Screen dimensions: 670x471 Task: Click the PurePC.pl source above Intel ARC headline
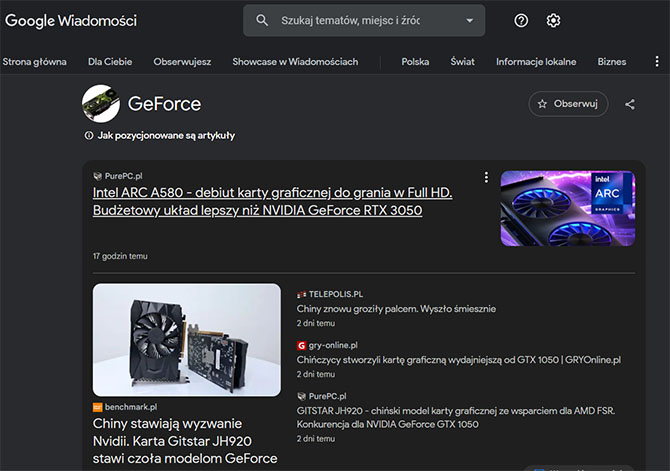123,176
